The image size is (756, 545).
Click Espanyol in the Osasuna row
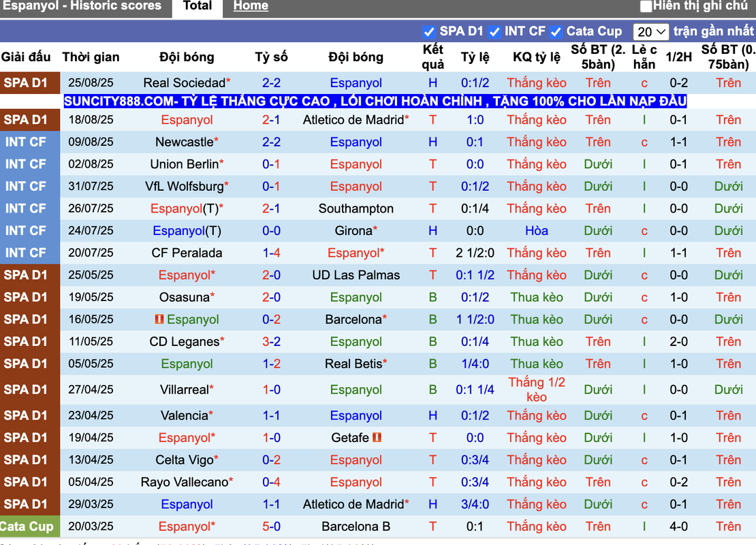356,297
